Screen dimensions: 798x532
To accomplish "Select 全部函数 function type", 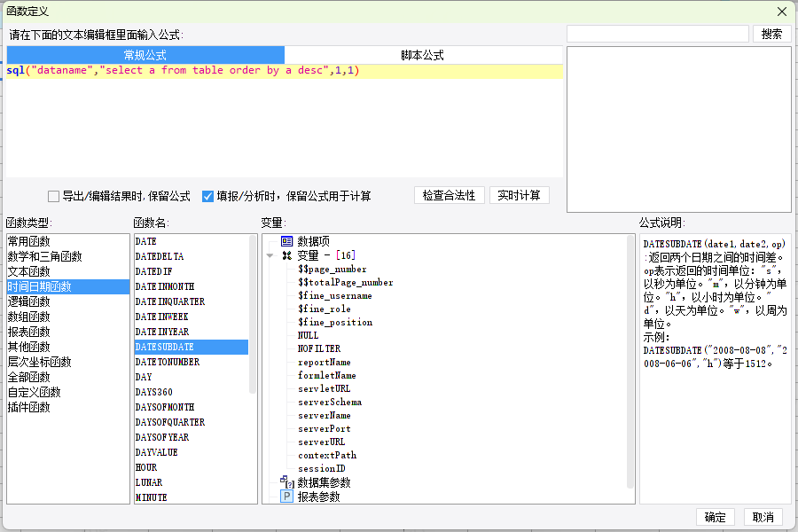I will point(68,377).
